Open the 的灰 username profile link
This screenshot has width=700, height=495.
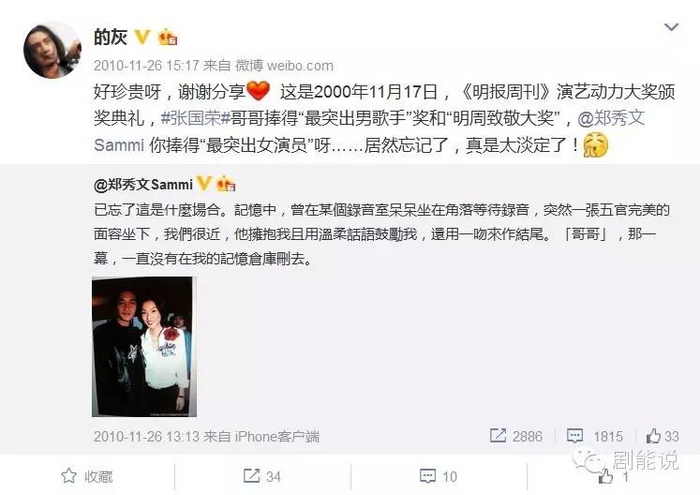110,37
